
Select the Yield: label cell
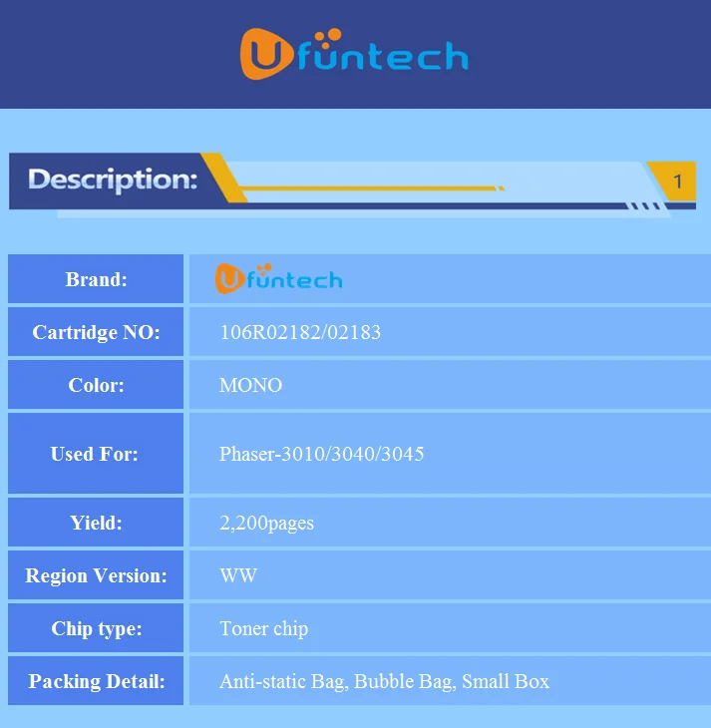96,523
